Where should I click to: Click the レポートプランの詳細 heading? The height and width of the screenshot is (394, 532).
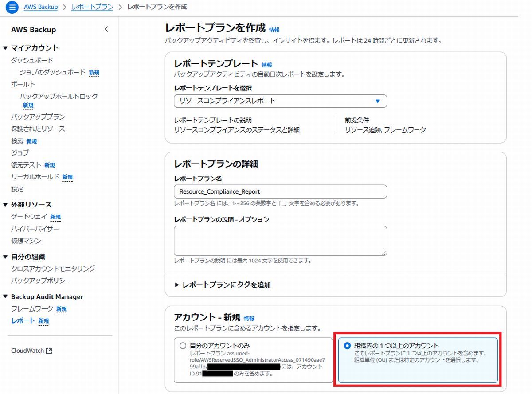coord(216,164)
